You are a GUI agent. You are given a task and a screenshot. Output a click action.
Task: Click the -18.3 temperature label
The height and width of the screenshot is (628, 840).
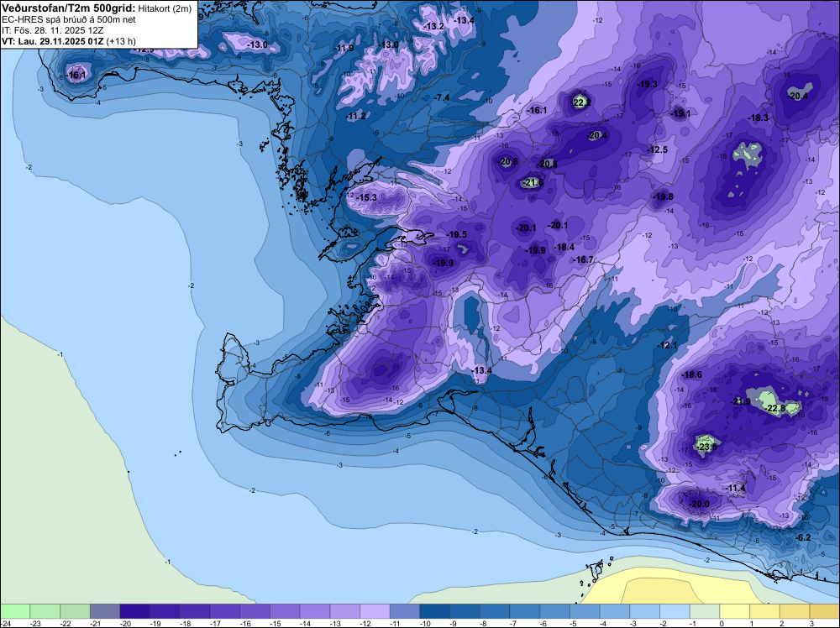click(x=758, y=118)
